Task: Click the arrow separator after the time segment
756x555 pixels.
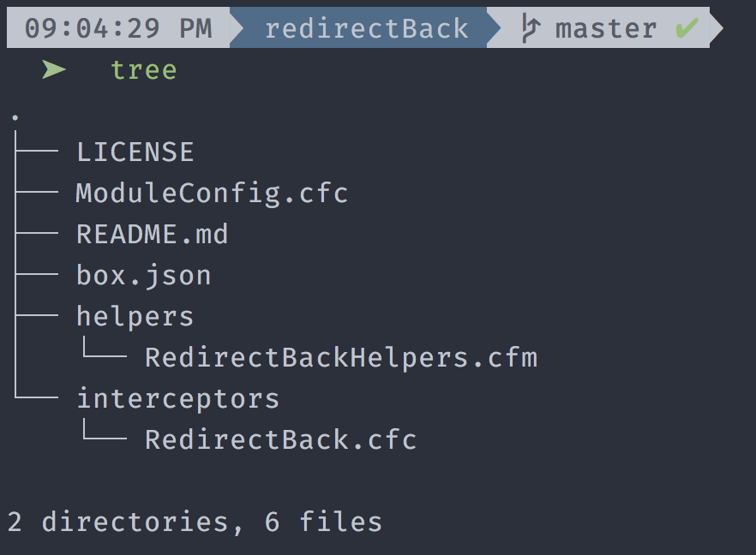Action: [237, 27]
